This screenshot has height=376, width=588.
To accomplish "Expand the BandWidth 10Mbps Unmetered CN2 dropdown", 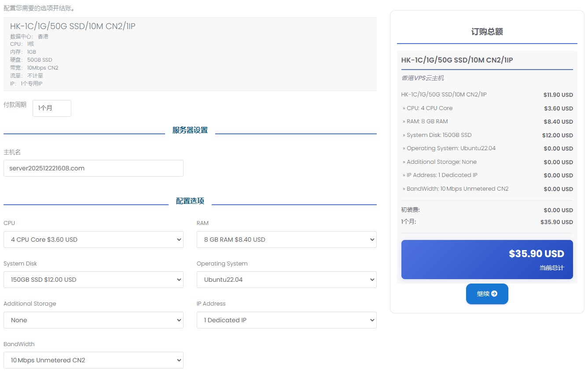I will point(93,360).
